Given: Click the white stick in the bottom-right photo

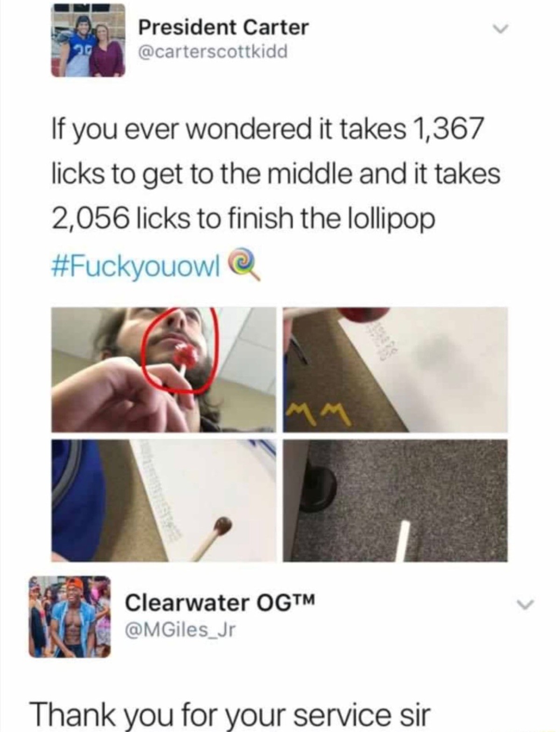Looking at the screenshot, I should pos(403,540).
